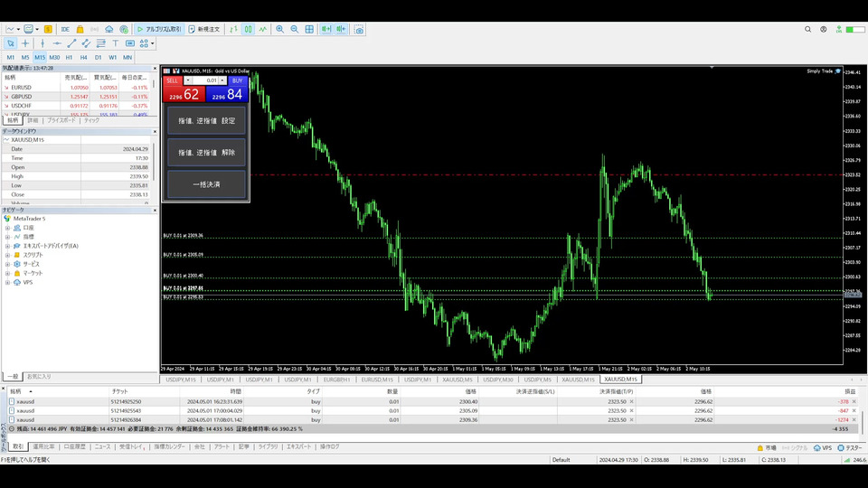
Task: Click the red SELL 2296.62 button
Action: pyautogui.click(x=184, y=94)
